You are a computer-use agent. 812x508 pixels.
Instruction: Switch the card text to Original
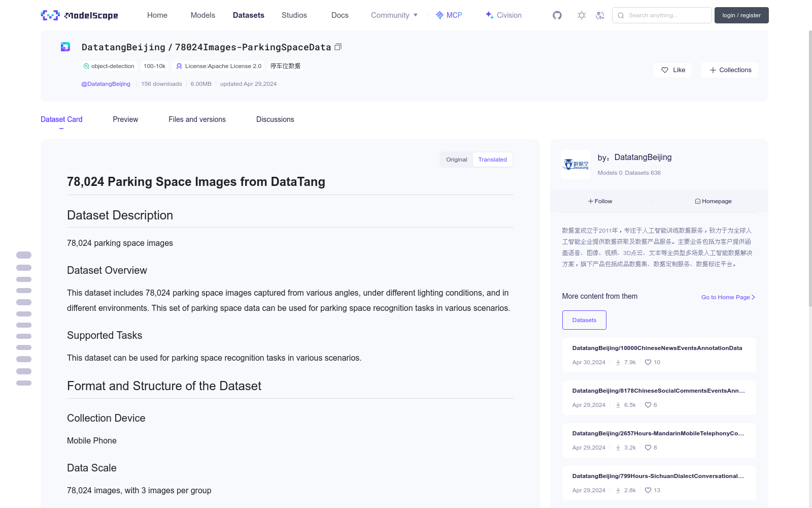click(457, 160)
